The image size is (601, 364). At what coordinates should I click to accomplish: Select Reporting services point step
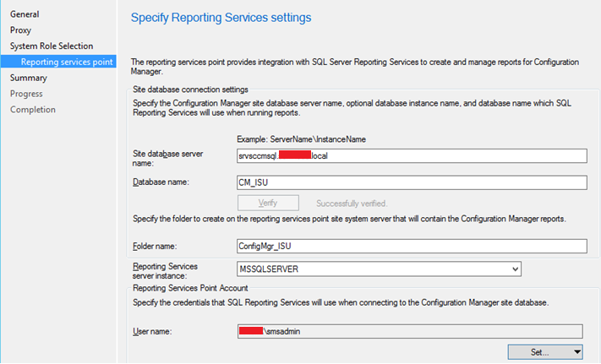tap(58, 62)
